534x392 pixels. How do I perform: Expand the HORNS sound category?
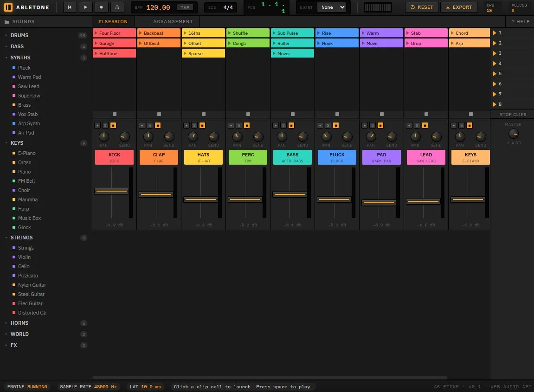coord(46,323)
